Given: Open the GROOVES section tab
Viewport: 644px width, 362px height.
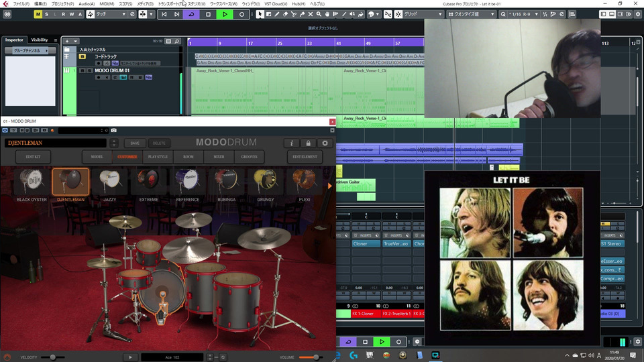Looking at the screenshot, I should pyautogui.click(x=249, y=157).
